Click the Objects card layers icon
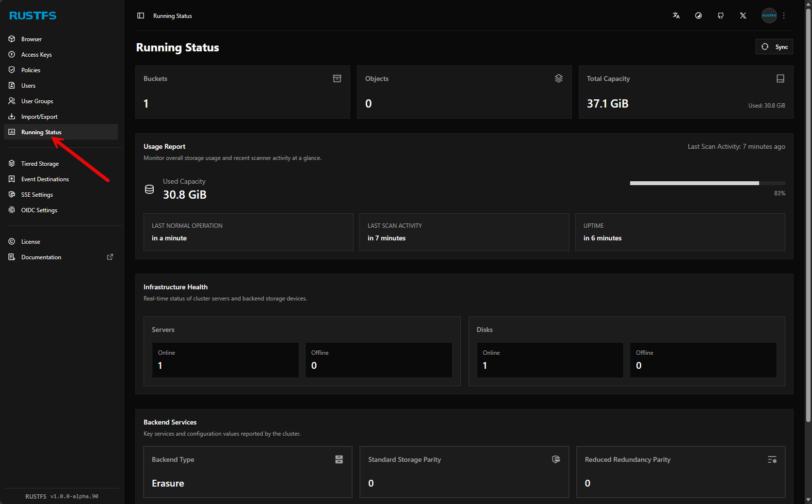This screenshot has height=504, width=812. (559, 79)
